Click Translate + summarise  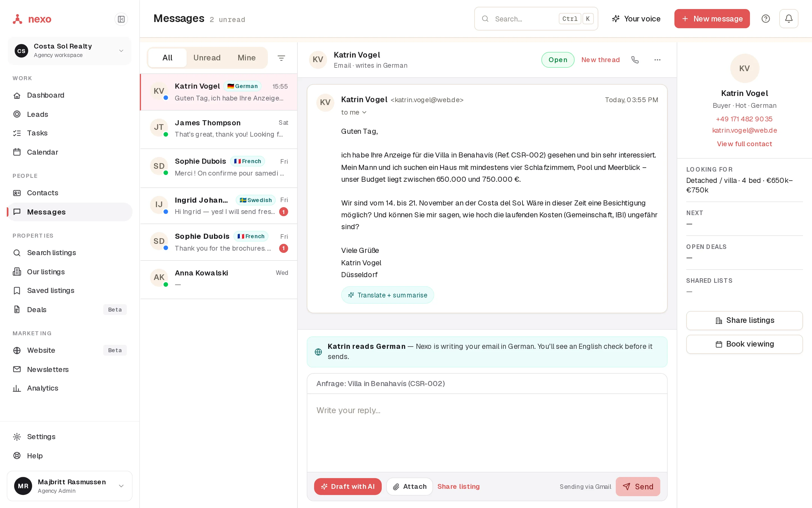387,295
